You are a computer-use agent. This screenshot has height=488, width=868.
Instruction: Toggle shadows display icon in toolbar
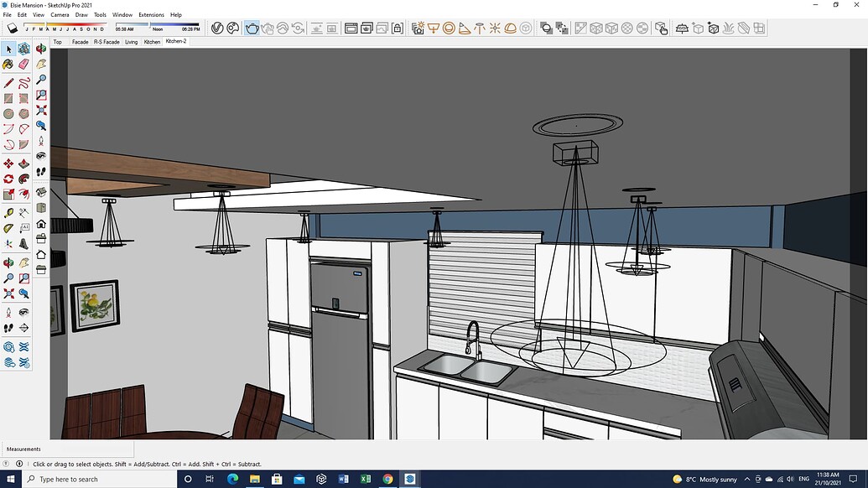point(13,28)
